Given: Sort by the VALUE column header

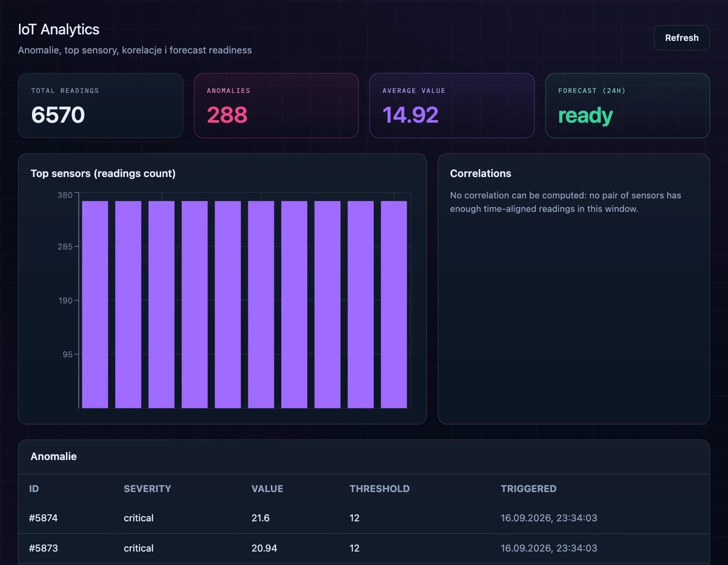Looking at the screenshot, I should pyautogui.click(x=267, y=489).
